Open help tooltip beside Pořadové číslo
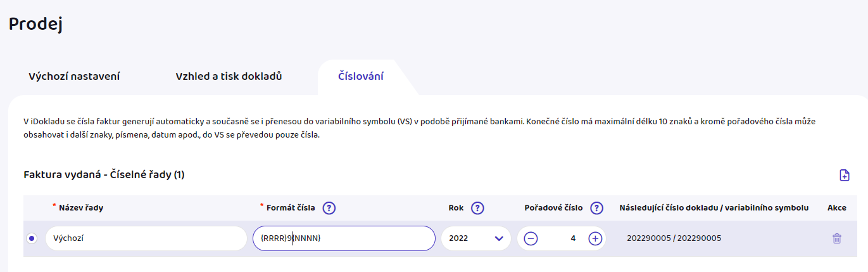 pos(596,208)
